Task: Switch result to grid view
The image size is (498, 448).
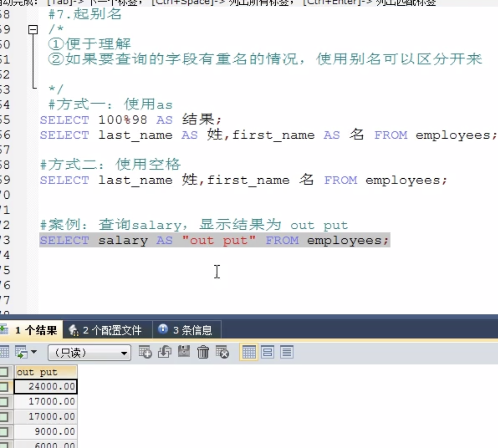Action: point(249,352)
